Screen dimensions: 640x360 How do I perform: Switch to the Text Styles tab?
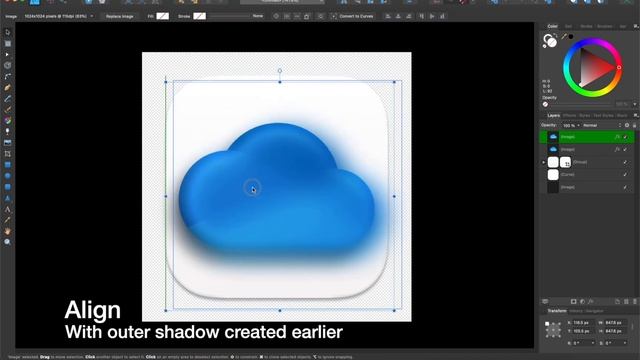(x=603, y=116)
